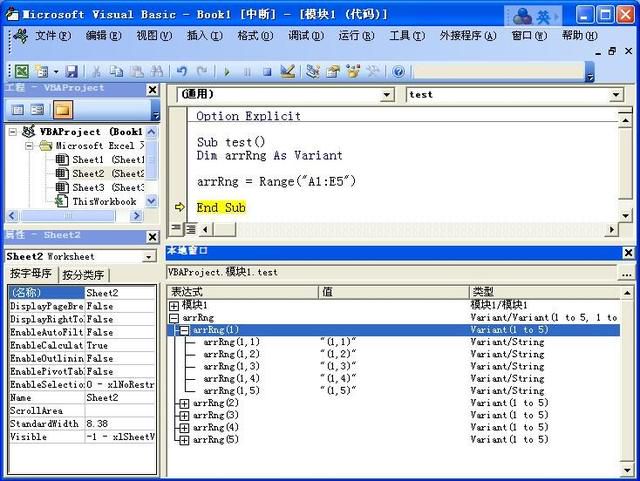Image resolution: width=640 pixels, height=481 pixels.
Task: Click the View Code icon in project panel
Action: point(17,109)
